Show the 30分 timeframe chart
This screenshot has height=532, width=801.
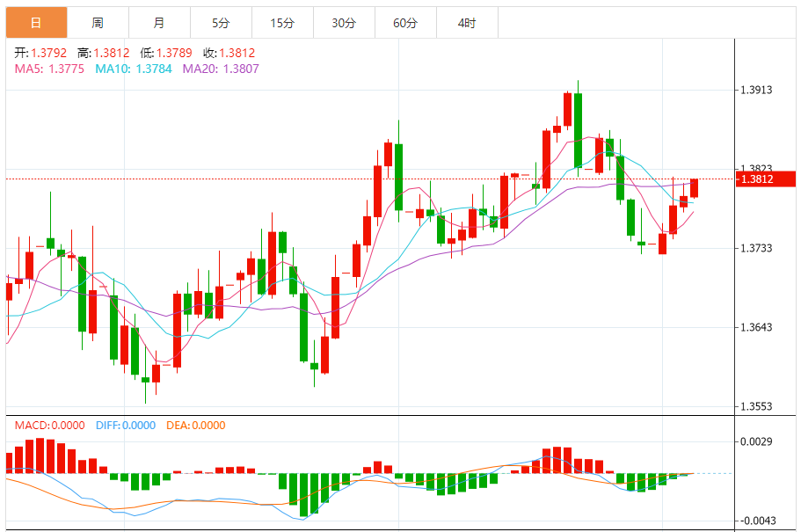coord(344,23)
